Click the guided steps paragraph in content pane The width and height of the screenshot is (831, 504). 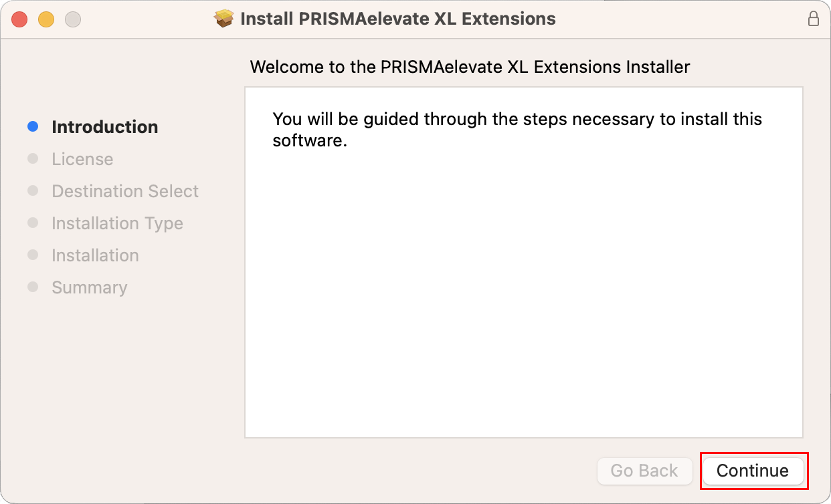(517, 130)
